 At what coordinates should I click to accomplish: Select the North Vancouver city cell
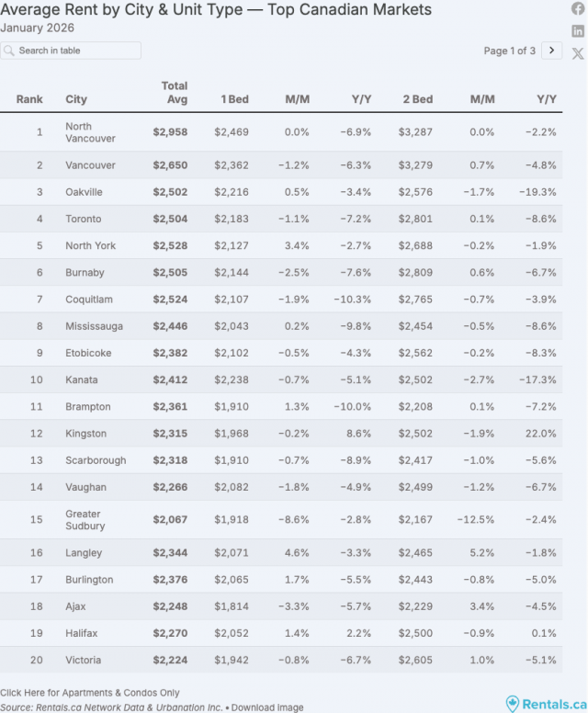[90, 132]
